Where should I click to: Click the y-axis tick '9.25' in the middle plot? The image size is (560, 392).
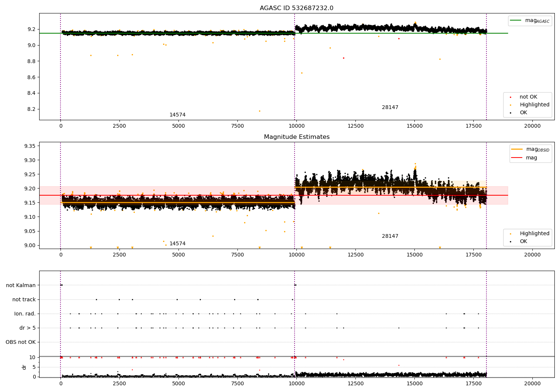tap(30, 174)
